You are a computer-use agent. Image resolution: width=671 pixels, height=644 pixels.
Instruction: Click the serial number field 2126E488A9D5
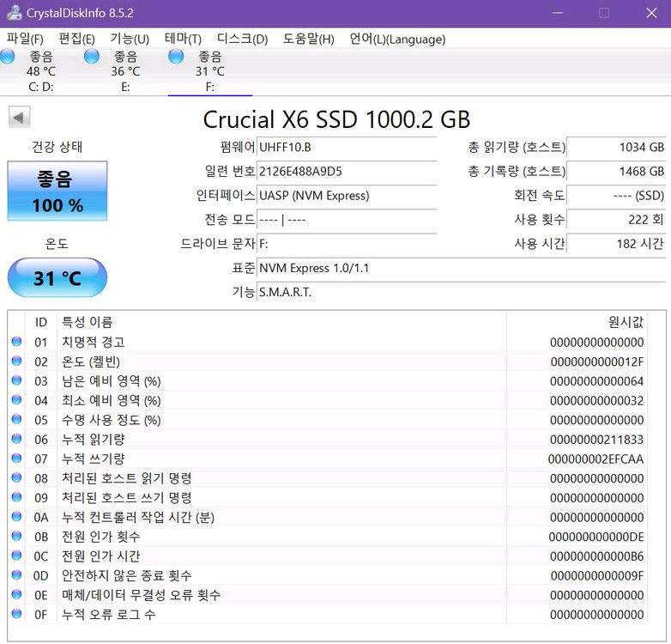pyautogui.click(x=346, y=171)
